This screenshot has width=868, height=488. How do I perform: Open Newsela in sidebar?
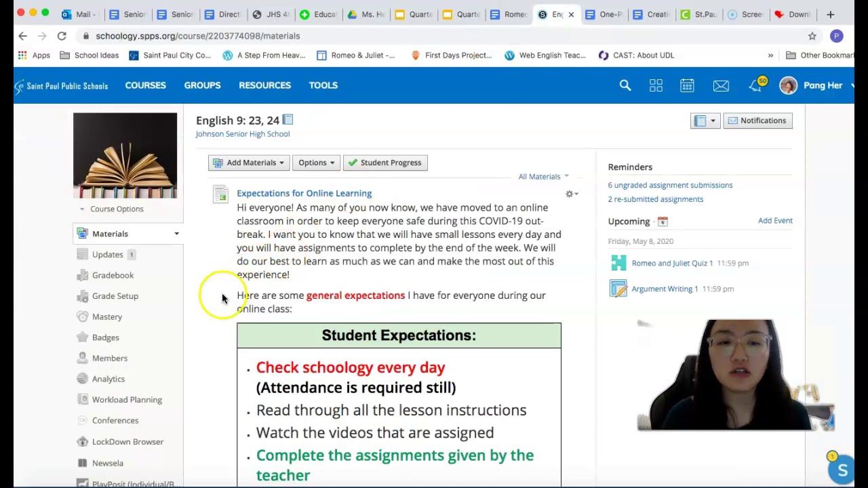(x=107, y=464)
